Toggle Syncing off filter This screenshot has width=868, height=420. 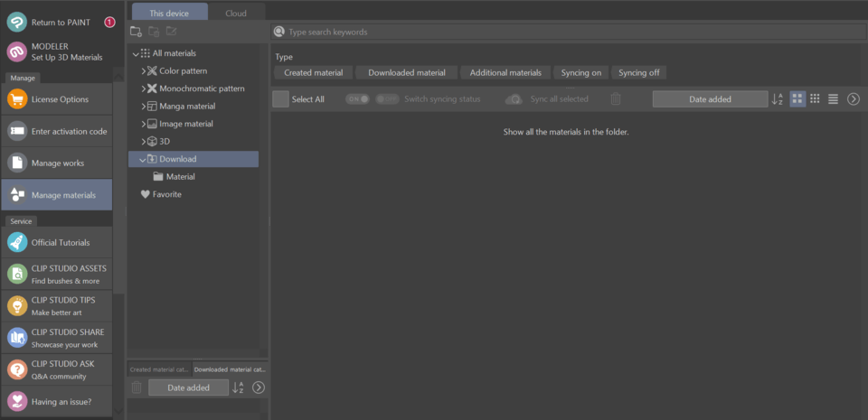click(x=639, y=73)
